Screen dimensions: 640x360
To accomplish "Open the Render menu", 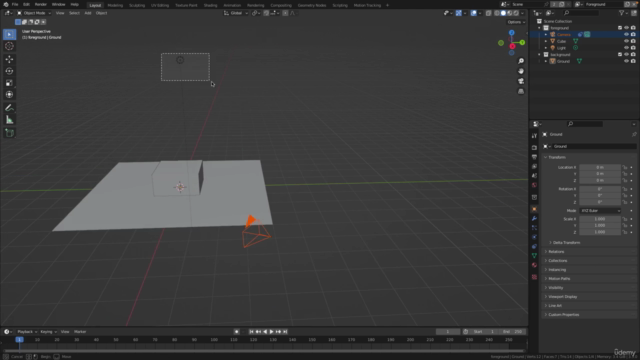I will [x=40, y=4].
